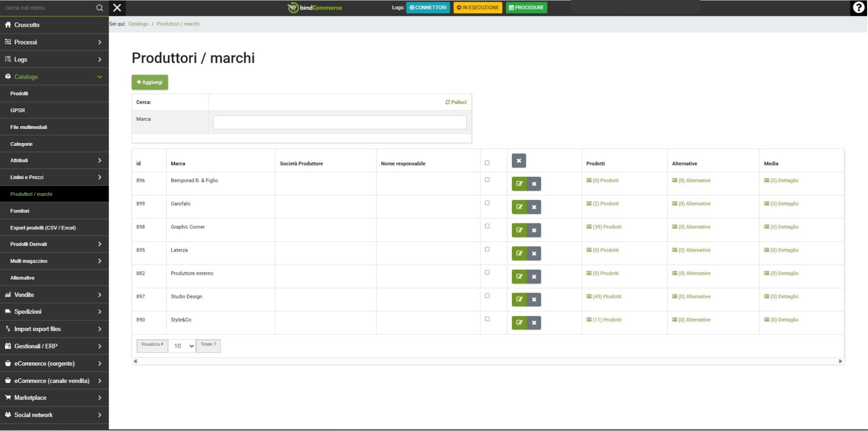Delete the Laterza brand row
Image resolution: width=868 pixels, height=431 pixels.
pyautogui.click(x=534, y=253)
